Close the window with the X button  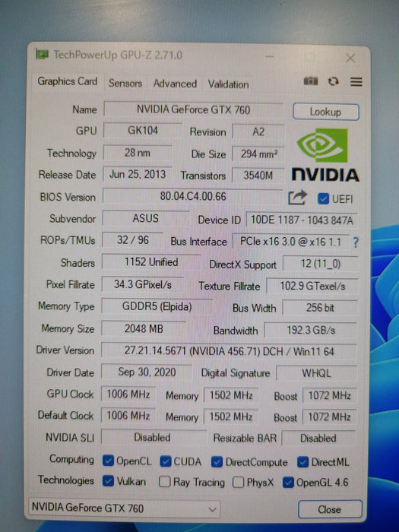click(x=350, y=59)
